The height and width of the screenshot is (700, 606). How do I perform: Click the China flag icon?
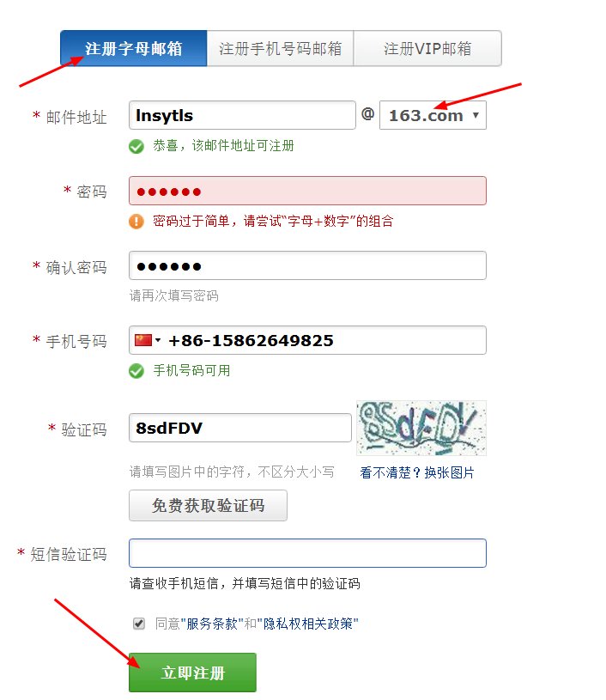(x=143, y=340)
